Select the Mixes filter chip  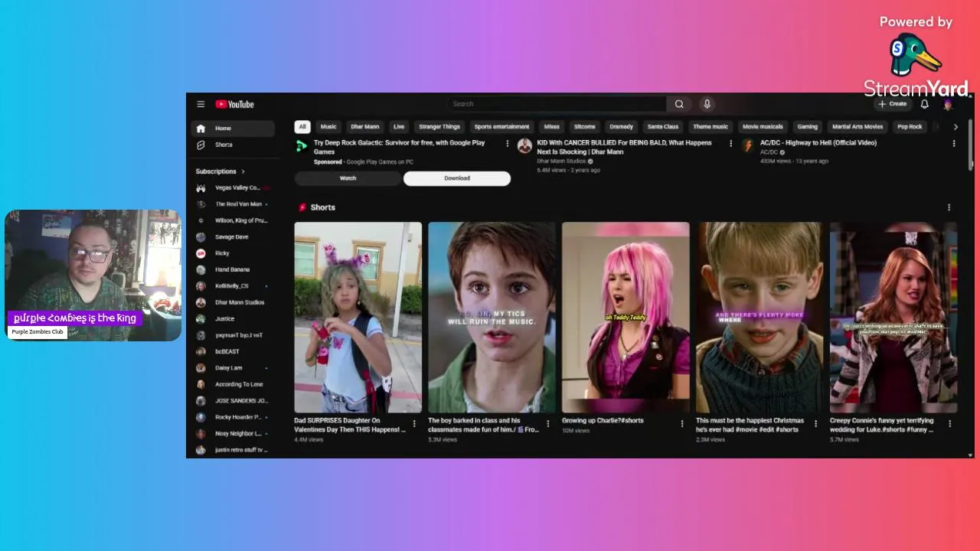pos(552,127)
